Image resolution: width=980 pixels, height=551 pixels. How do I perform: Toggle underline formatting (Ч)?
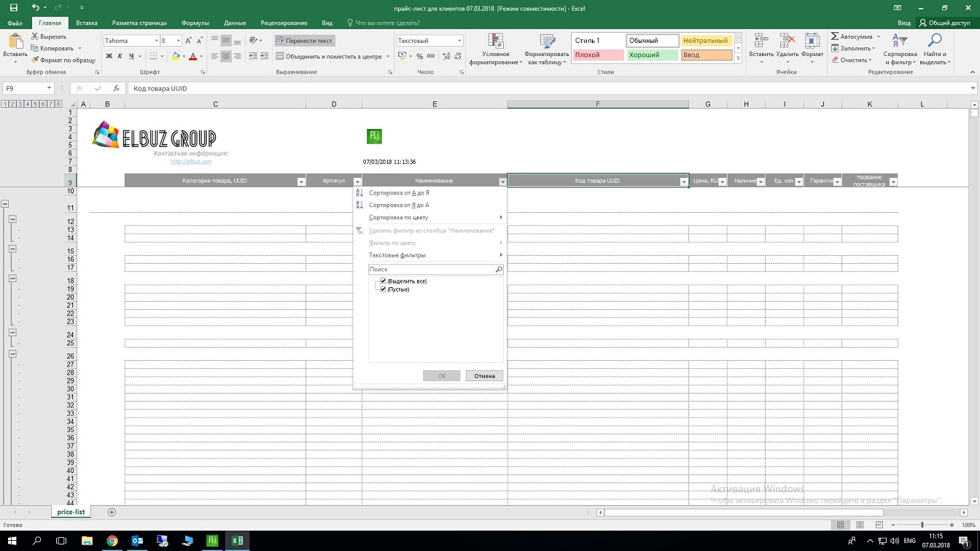click(131, 56)
